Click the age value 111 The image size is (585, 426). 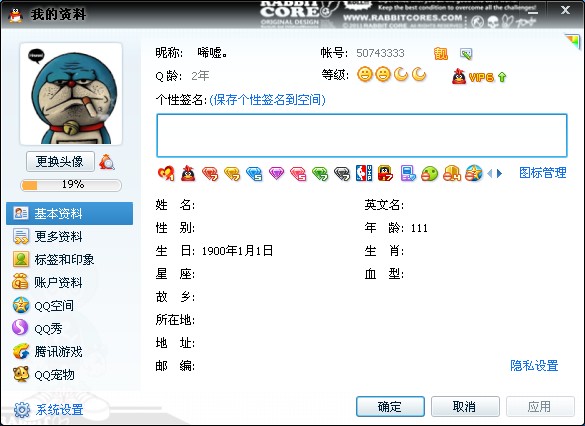[419, 228]
